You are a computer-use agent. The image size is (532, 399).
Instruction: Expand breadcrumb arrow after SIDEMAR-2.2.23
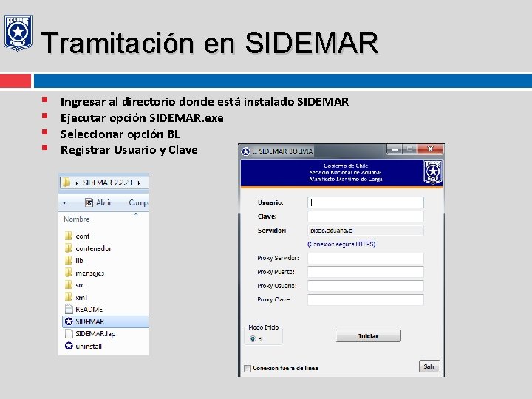point(139,183)
